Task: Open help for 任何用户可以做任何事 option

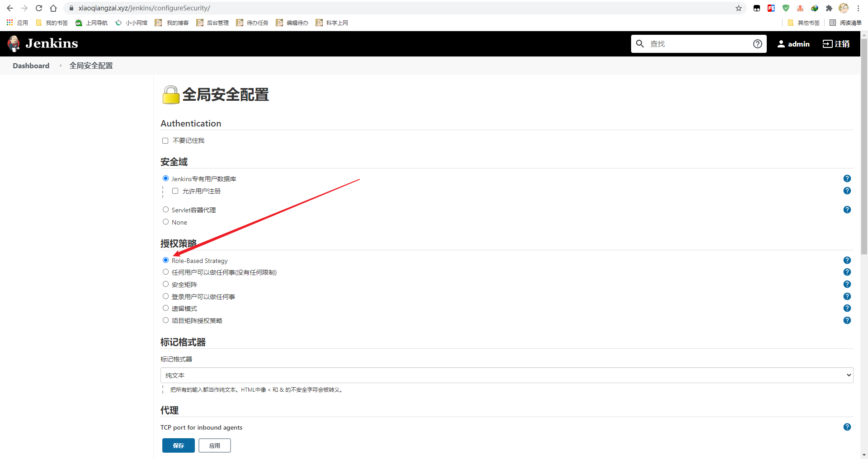Action: coord(847,272)
